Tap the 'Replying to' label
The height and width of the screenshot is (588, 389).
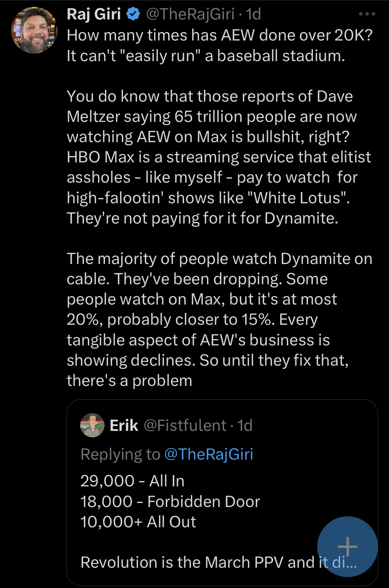tap(120, 454)
